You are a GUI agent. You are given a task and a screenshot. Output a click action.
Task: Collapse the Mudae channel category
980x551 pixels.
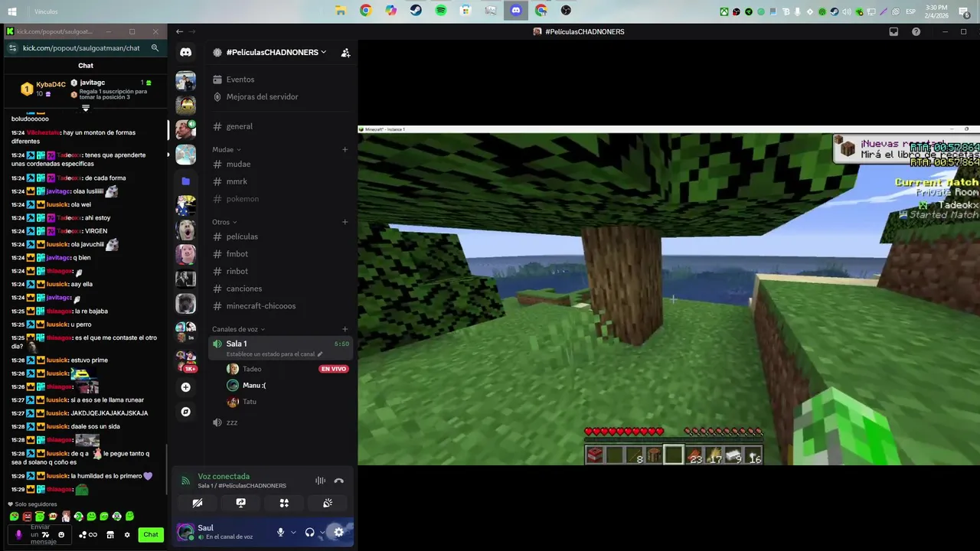click(x=227, y=150)
